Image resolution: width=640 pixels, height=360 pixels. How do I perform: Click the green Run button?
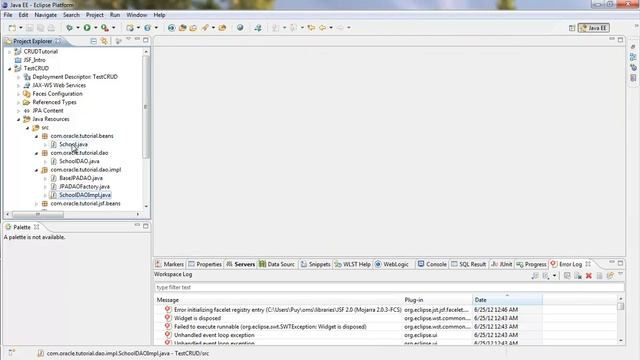tap(87, 28)
